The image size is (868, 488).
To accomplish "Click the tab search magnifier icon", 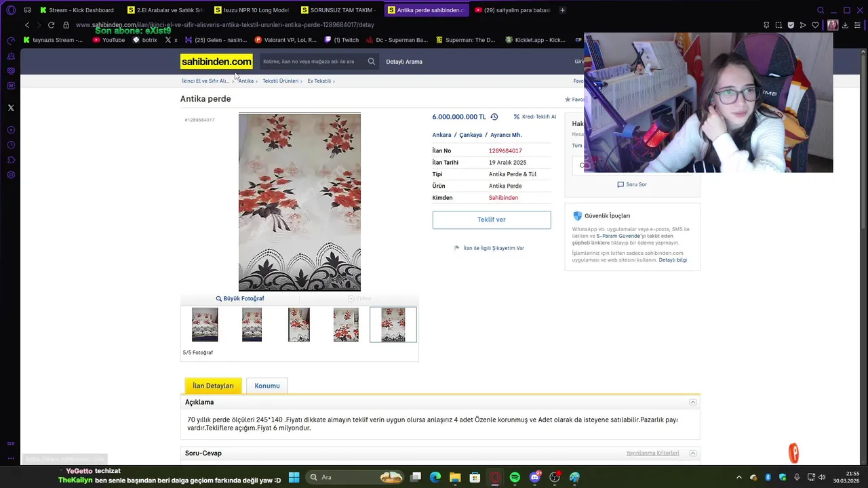I will 821,10.
